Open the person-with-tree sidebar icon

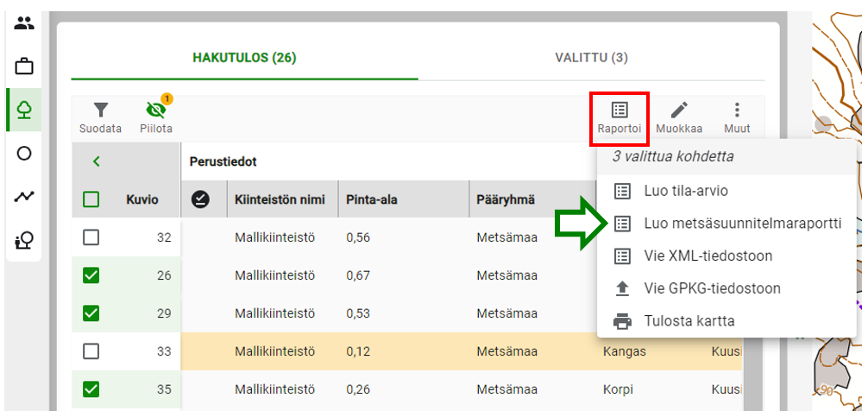pyautogui.click(x=24, y=240)
